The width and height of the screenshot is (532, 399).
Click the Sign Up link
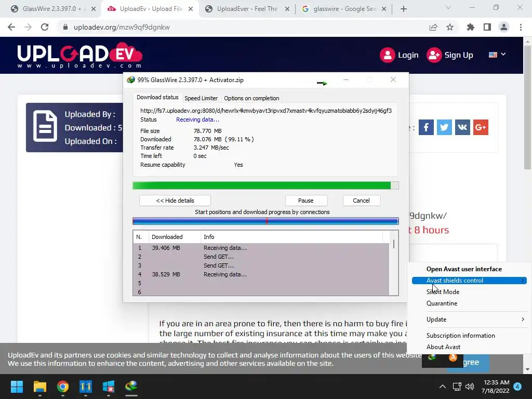coord(449,55)
